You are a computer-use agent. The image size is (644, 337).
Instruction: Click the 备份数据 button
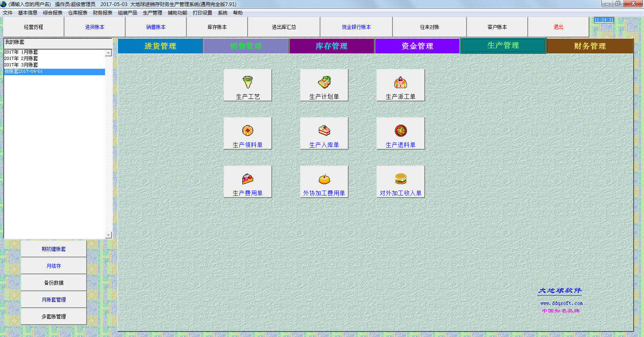(54, 283)
